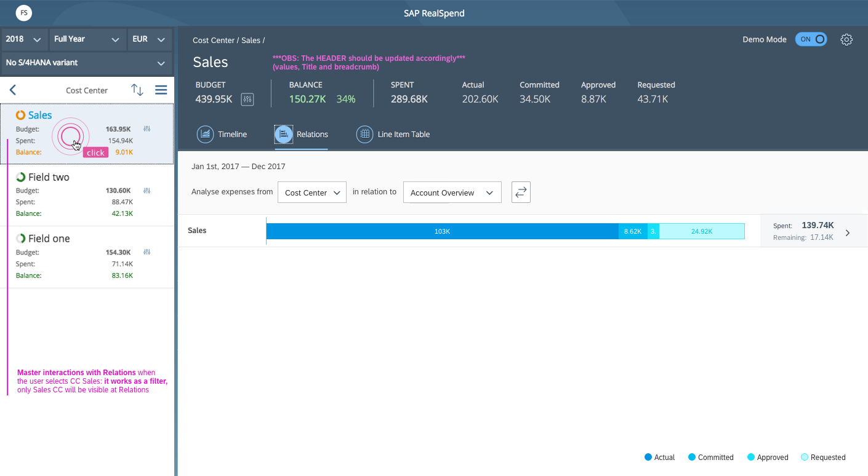Click the Sales row label in the chart
Viewport: 868px width, 476px height.
(197, 231)
